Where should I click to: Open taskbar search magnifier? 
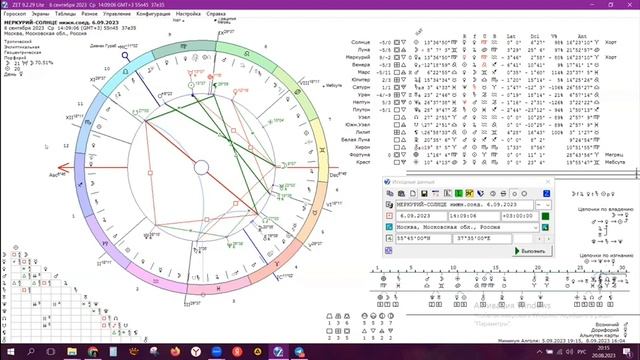click(31, 351)
